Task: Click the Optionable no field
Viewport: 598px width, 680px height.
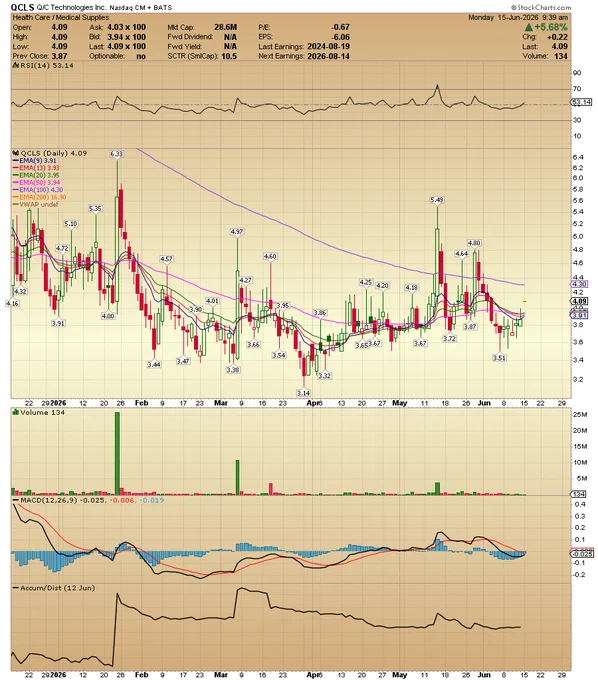Action: [118, 56]
